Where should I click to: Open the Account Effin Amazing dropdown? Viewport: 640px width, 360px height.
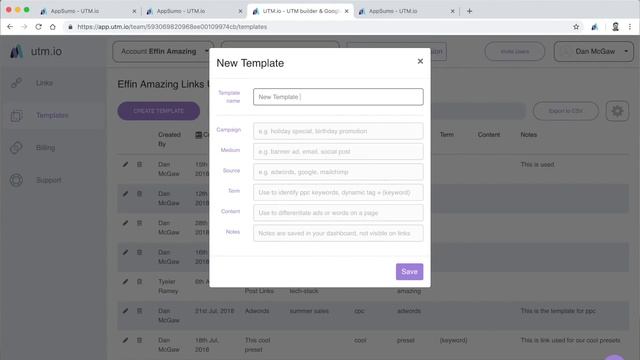click(163, 51)
